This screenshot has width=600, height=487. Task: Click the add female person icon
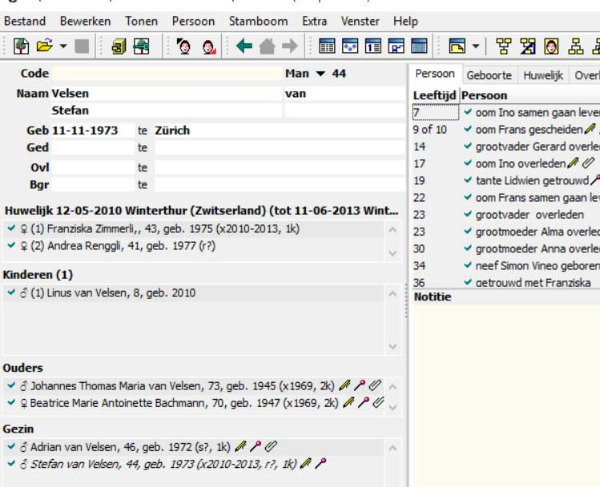click(x=209, y=46)
